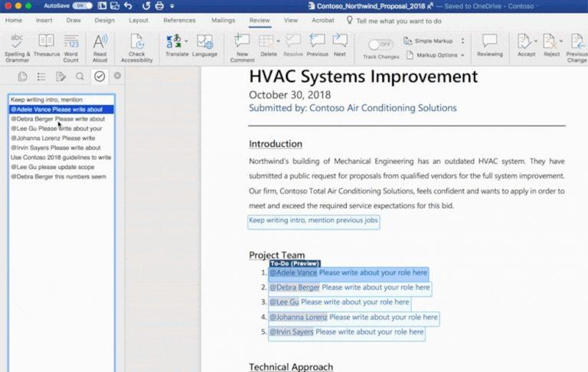Screen dimensions: 588x372
Task: Select '@Debra Berger this numbers seem' item
Action: [x=61, y=177]
